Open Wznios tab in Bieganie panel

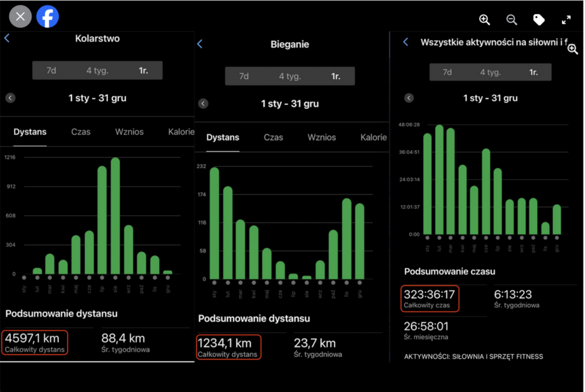tap(322, 137)
